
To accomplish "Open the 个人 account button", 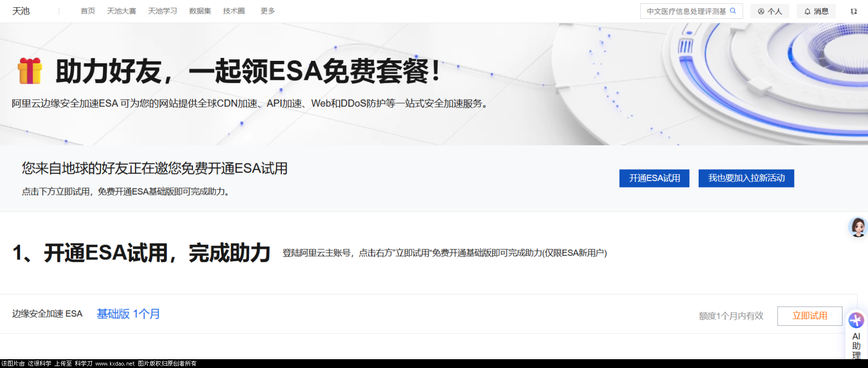I will coord(770,11).
